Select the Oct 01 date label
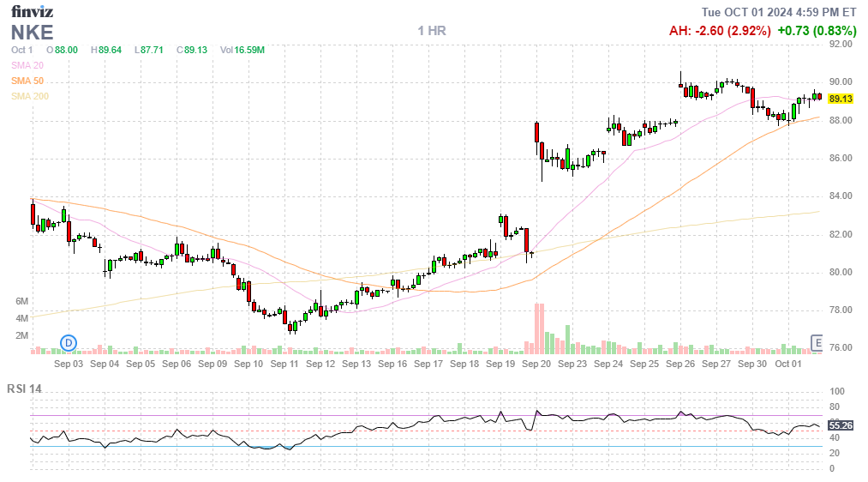 pos(787,364)
